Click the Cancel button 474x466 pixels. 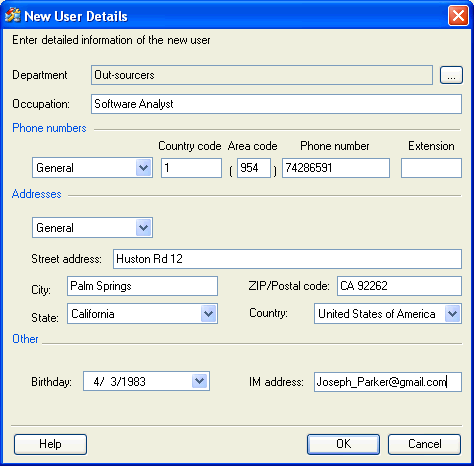[425, 444]
